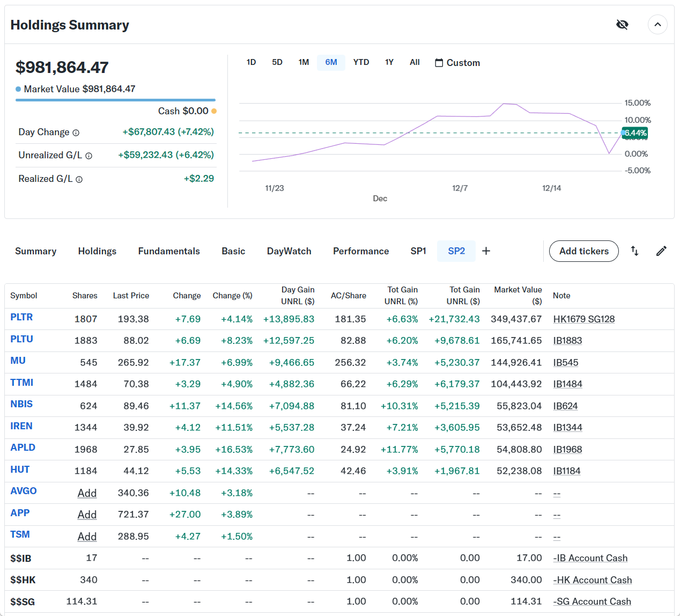Click the Realized G/L info icon
Image resolution: width=680 pixels, height=616 pixels.
click(x=79, y=180)
